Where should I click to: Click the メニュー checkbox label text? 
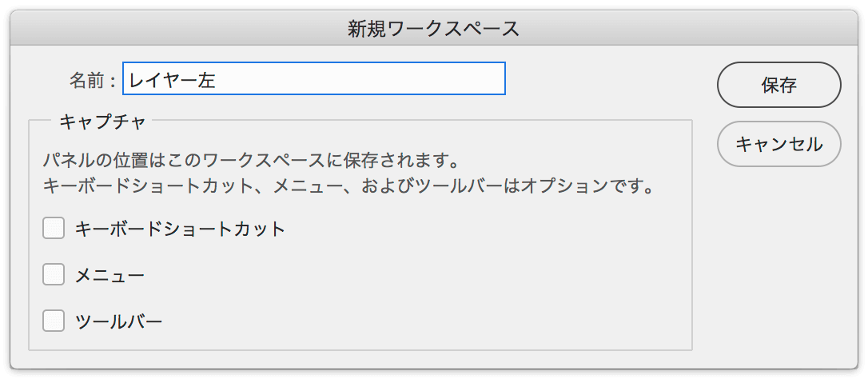109,275
